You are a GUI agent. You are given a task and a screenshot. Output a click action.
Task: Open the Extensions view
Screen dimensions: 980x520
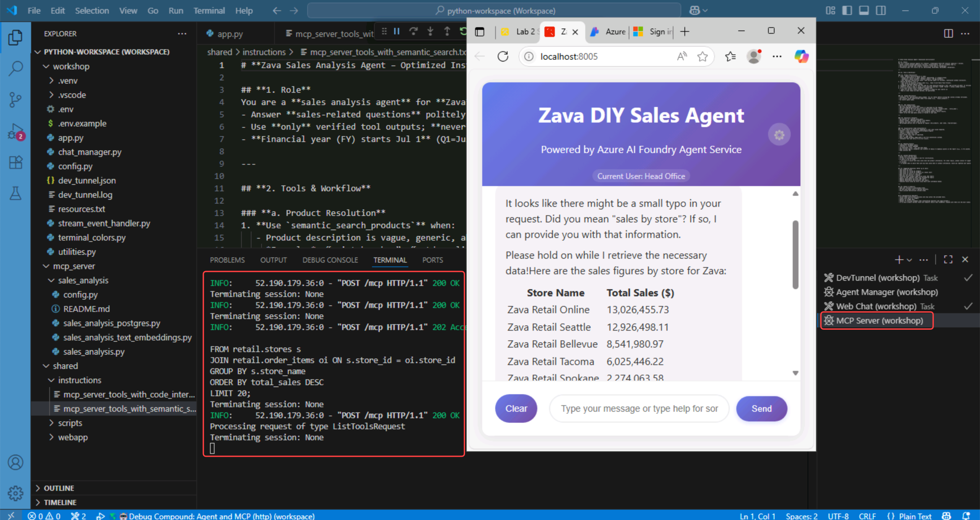[x=15, y=162]
